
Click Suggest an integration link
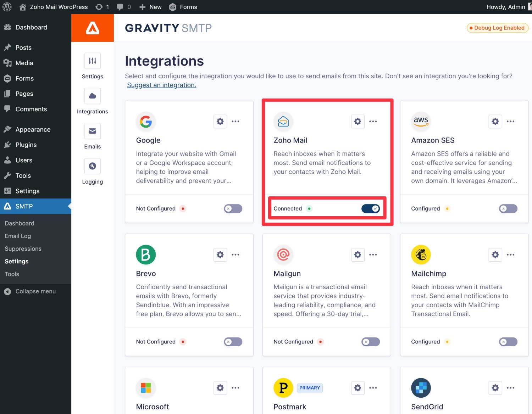point(161,85)
